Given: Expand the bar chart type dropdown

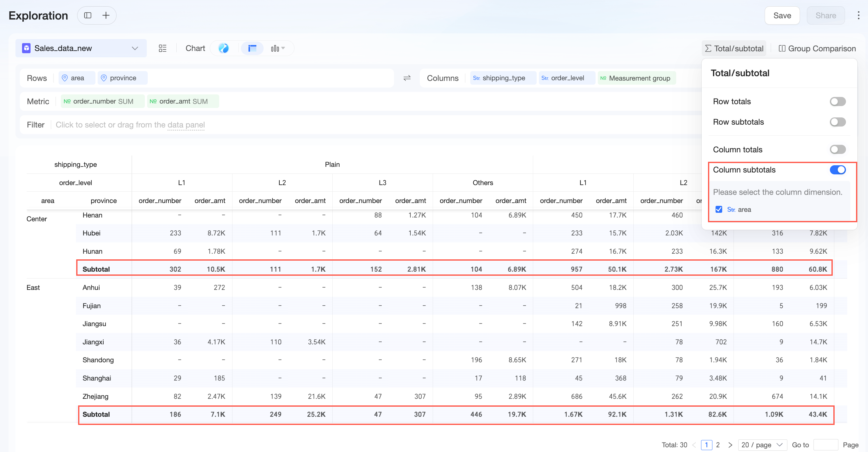Looking at the screenshot, I should 278,48.
